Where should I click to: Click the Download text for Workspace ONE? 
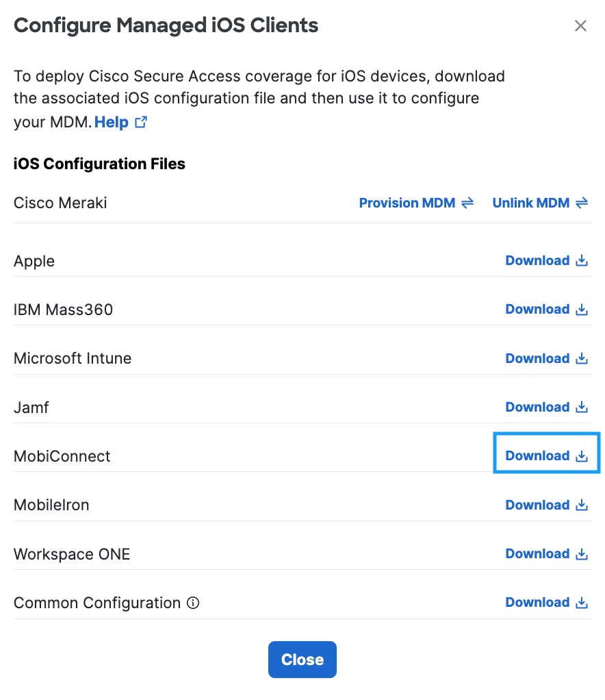click(537, 553)
